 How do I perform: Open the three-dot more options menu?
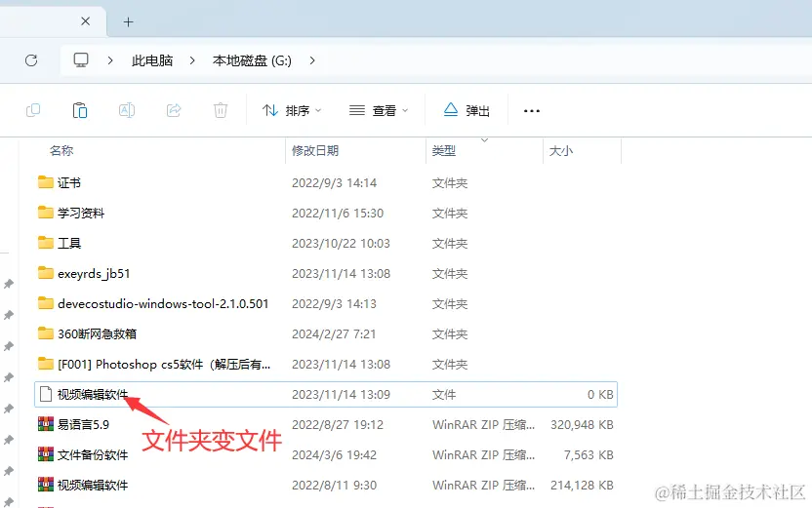(x=532, y=111)
